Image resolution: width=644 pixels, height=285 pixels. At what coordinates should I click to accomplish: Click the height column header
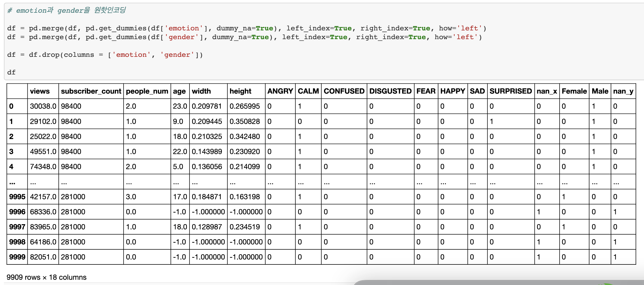pyautogui.click(x=240, y=91)
